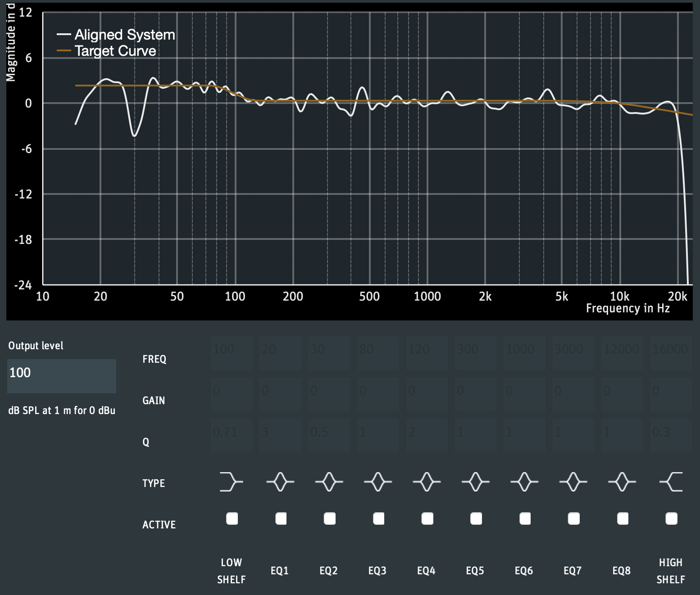Click the EQ8 column label
Viewport: 700px width, 595px height.
(621, 571)
